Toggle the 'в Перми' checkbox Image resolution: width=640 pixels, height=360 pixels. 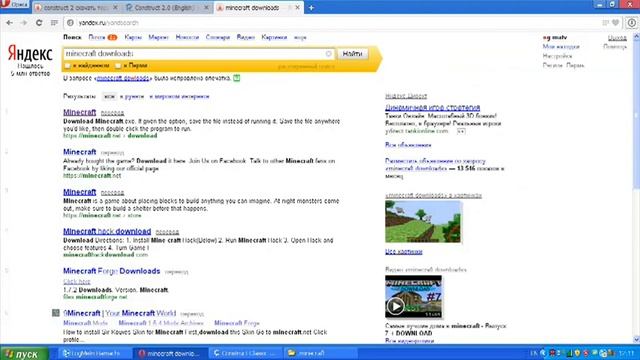(x=118, y=66)
